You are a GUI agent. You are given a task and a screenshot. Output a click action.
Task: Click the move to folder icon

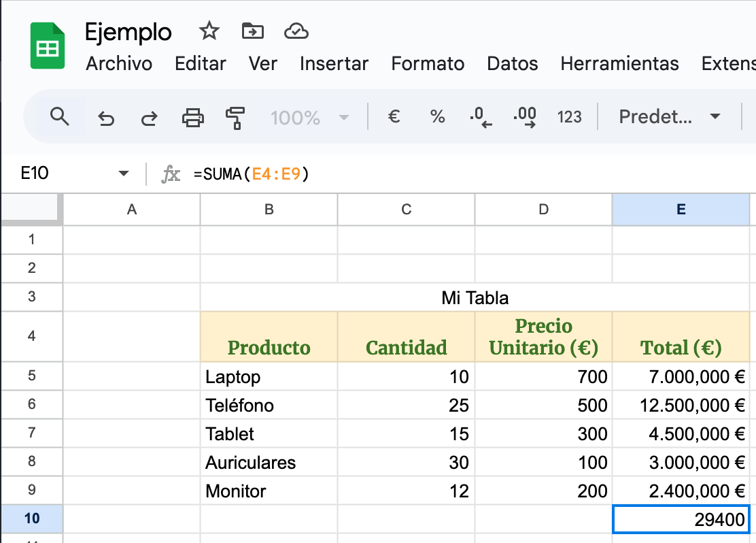pos(252,31)
